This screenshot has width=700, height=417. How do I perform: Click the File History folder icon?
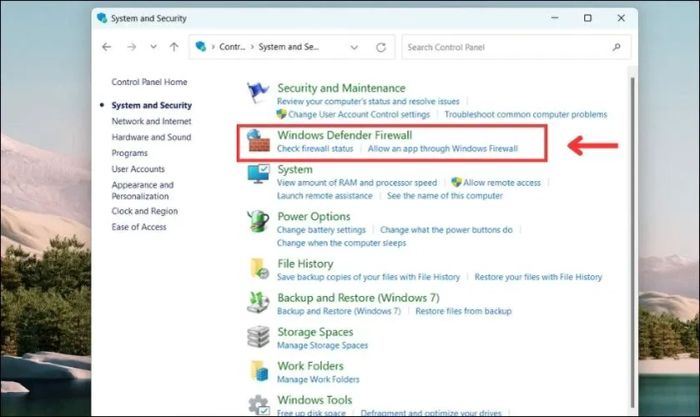click(259, 268)
